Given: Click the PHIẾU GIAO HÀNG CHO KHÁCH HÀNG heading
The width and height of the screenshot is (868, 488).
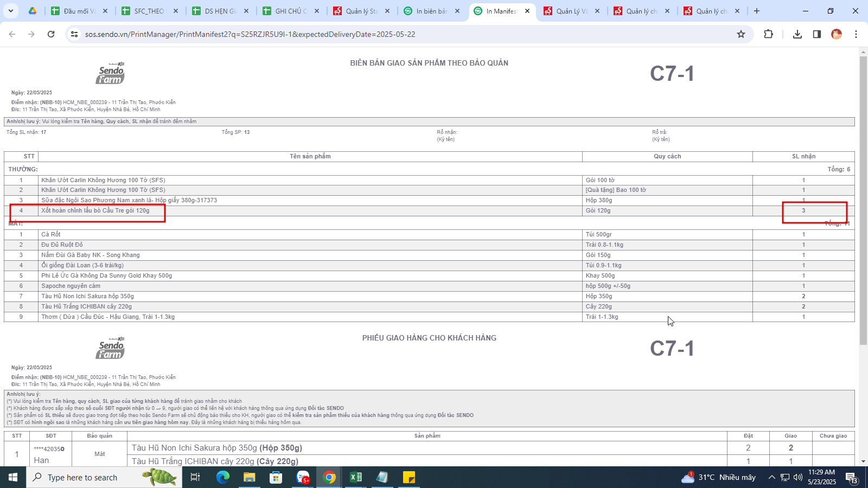Looking at the screenshot, I should [x=429, y=338].
